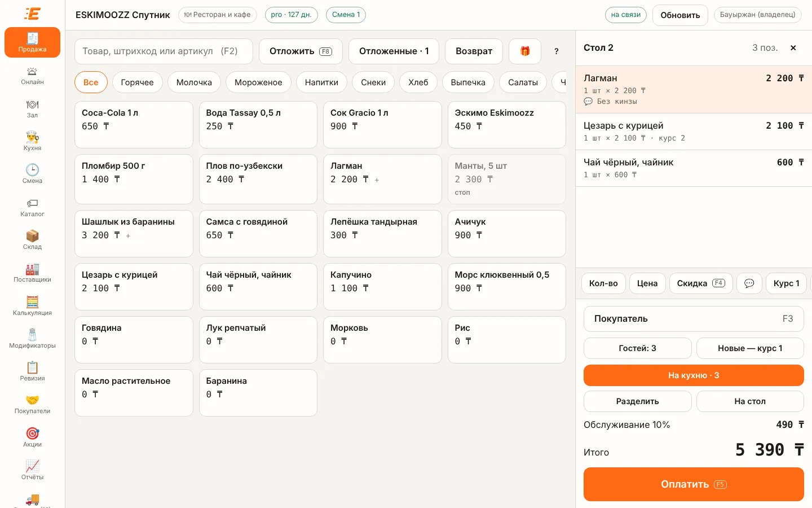This screenshot has width=812, height=508.
Task: Open the Онлайн orders section icon
Action: pyautogui.click(x=32, y=72)
